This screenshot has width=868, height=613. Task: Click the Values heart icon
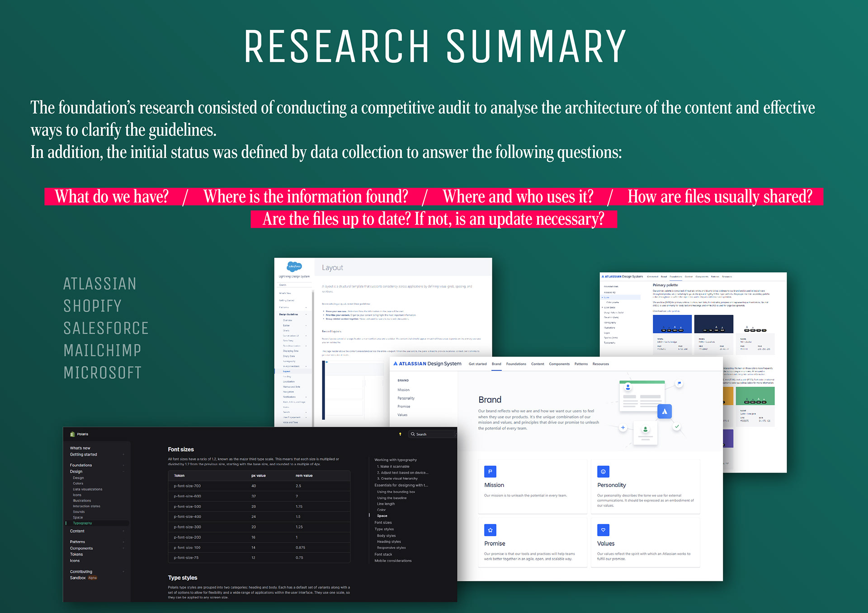pos(603,530)
